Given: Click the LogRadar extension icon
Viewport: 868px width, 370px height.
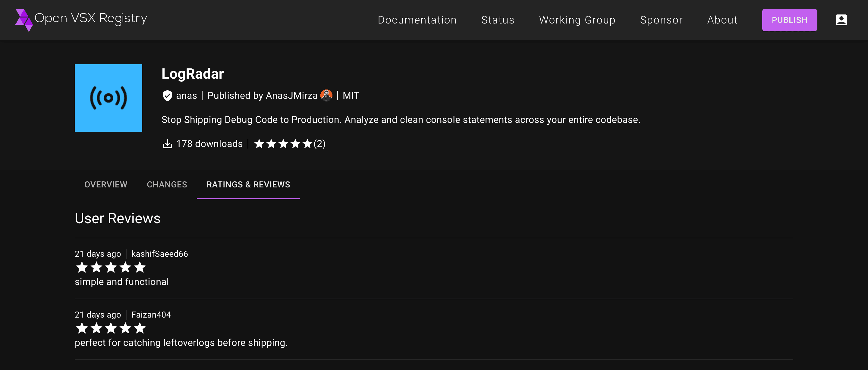Looking at the screenshot, I should click(x=108, y=98).
